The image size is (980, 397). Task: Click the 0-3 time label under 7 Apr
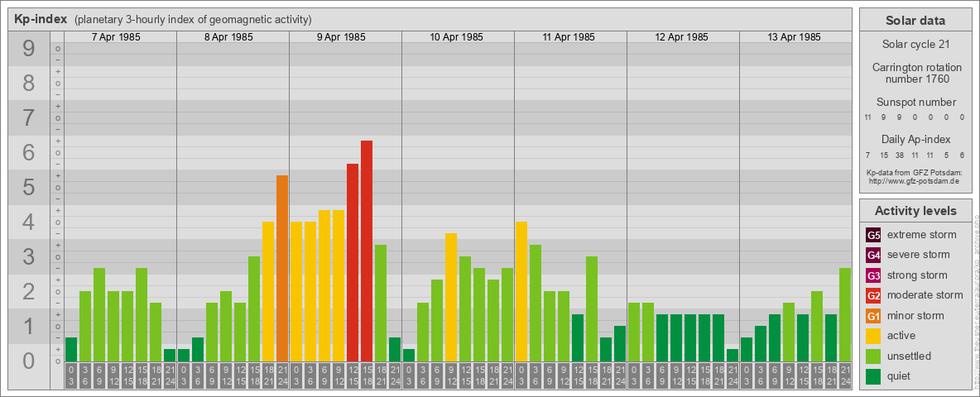(x=71, y=375)
